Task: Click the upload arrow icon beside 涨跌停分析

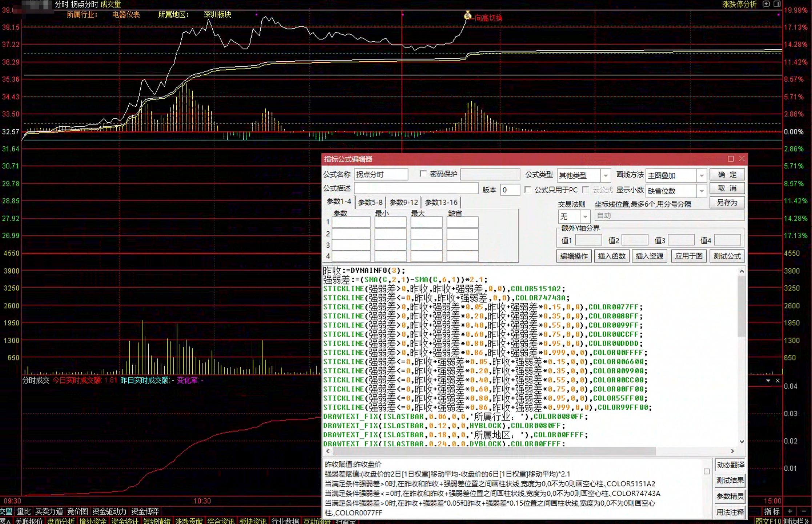Action: [x=766, y=4]
